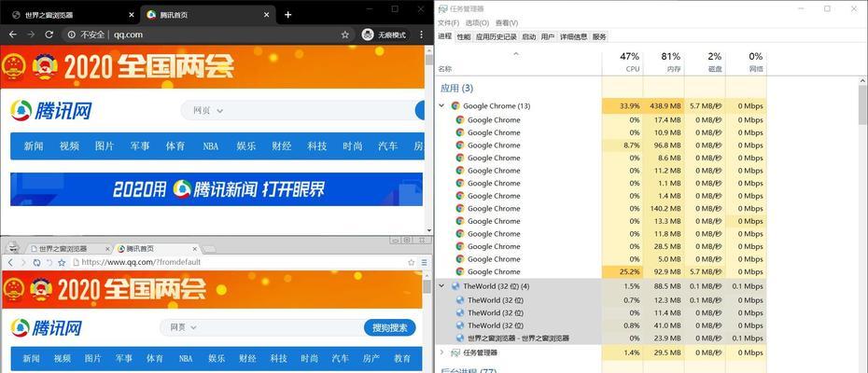Click TheWorld browser's undo arrow icon
The height and width of the screenshot is (373, 868).
coord(49,262)
